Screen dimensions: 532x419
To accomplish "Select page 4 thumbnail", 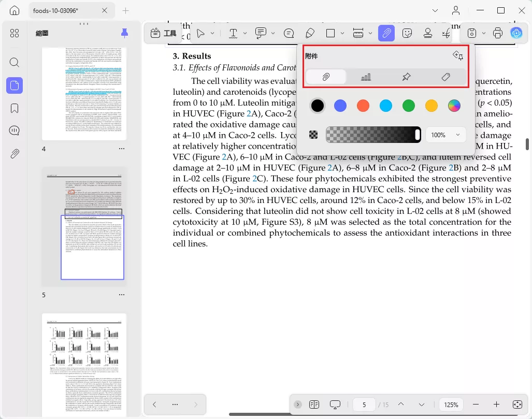I will 84,94.
